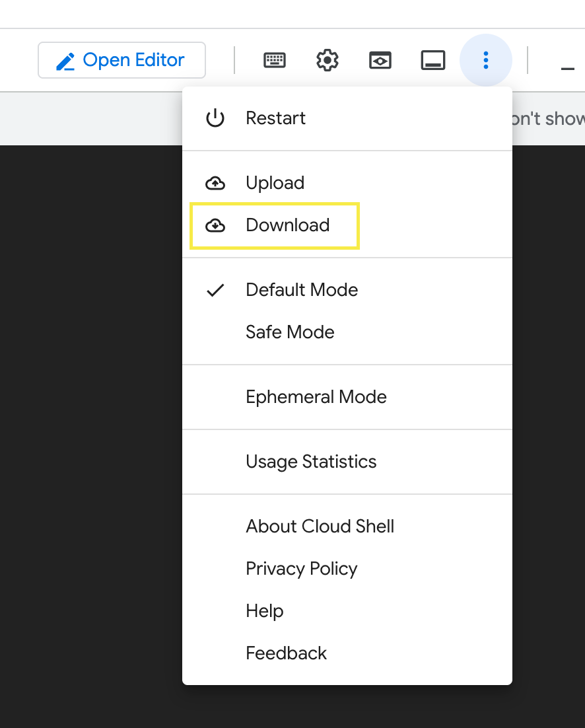Choose Restart from the menu

276,118
